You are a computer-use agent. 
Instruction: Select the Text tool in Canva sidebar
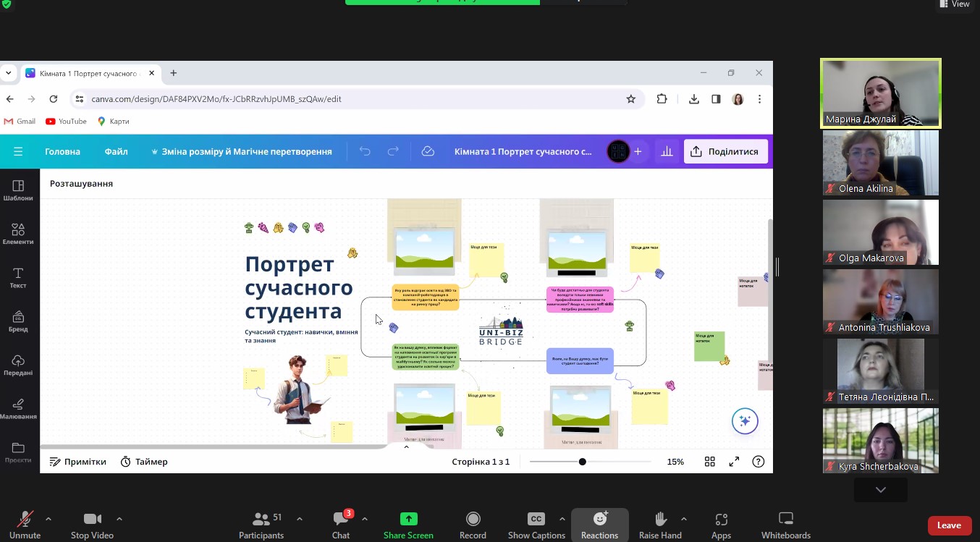point(18,277)
